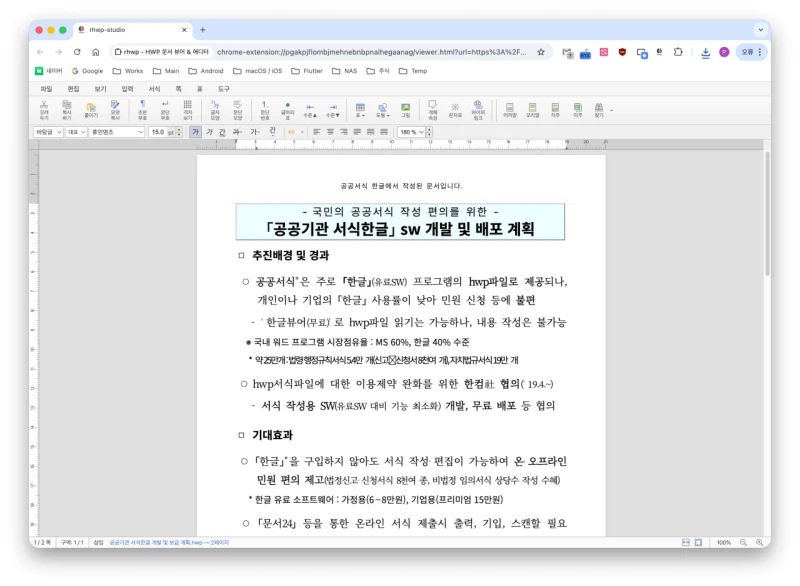Insert a footnote (각주)
The image size is (800, 586).
point(555,110)
